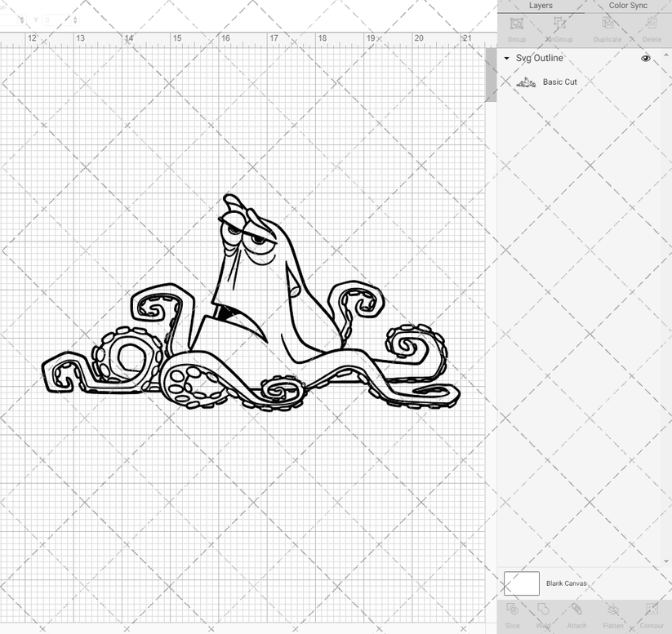The height and width of the screenshot is (634, 672).
Task: Hide the Svg Outline layer
Action: click(x=645, y=58)
